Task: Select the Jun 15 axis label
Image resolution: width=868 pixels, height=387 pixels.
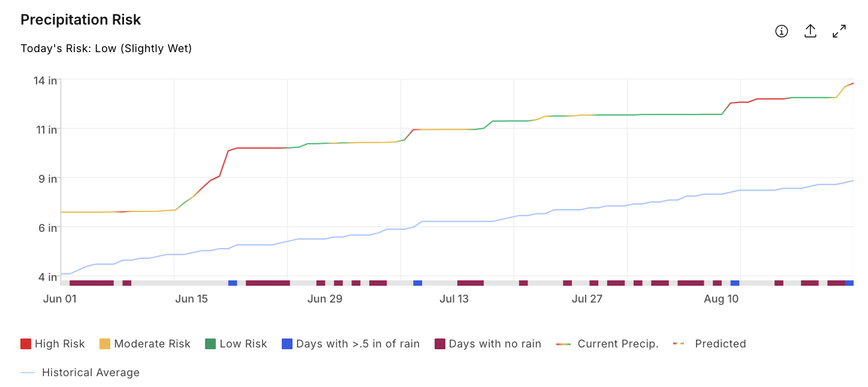Action: pos(192,299)
